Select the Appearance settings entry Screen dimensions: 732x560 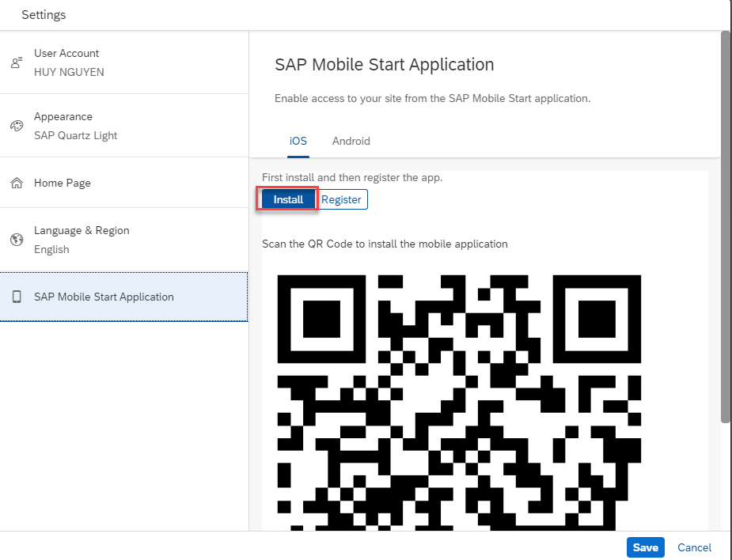point(124,126)
